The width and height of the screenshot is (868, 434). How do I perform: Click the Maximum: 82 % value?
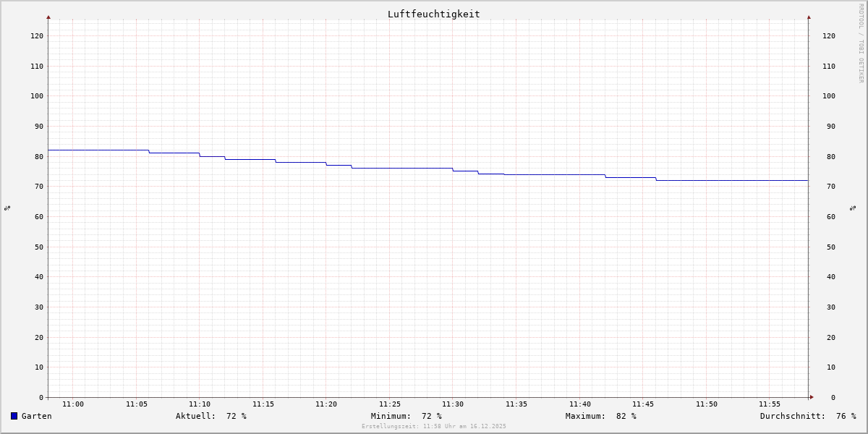pyautogui.click(x=601, y=416)
